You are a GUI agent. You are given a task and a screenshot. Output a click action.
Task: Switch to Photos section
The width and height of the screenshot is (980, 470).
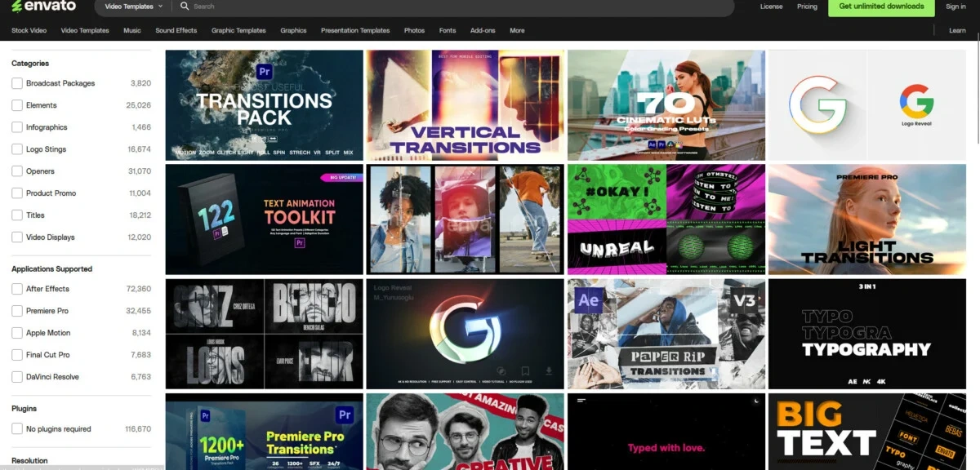[x=414, y=30]
